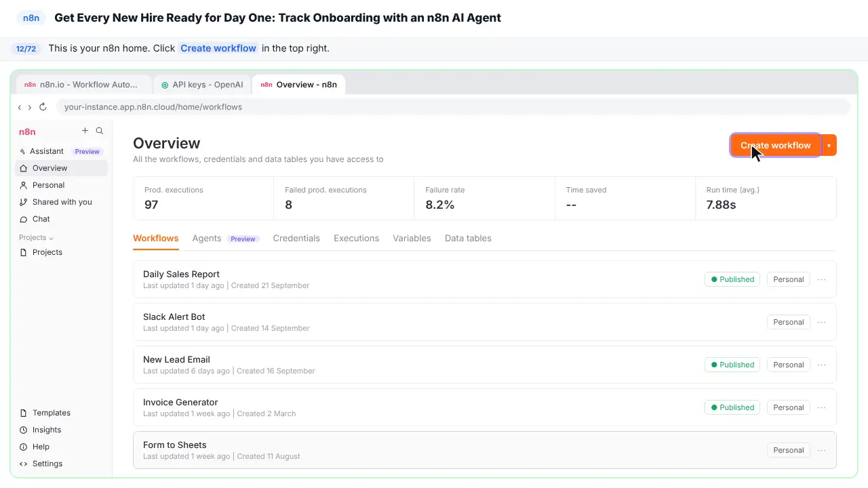868x488 pixels.
Task: Open the more-options menu for Invoice Generator
Action: point(821,407)
